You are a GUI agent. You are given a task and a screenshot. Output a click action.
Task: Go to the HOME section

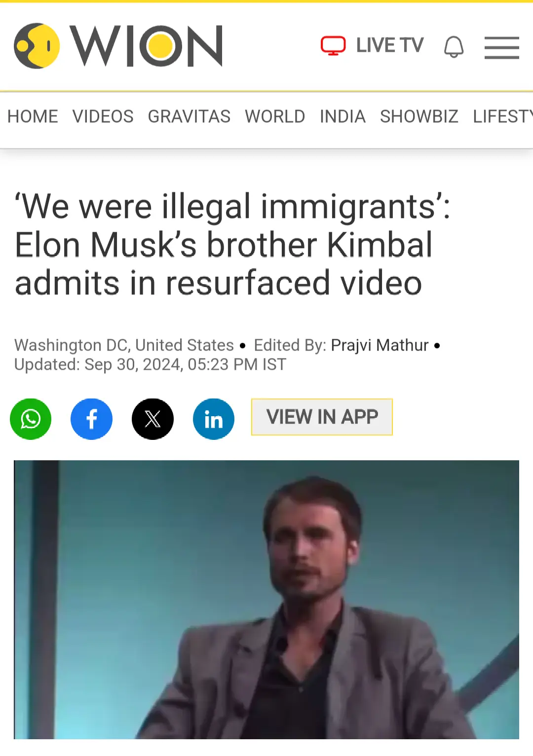tap(33, 117)
